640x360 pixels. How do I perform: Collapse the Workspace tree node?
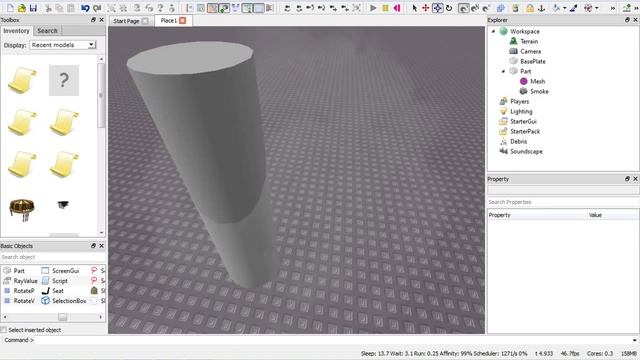tap(493, 31)
